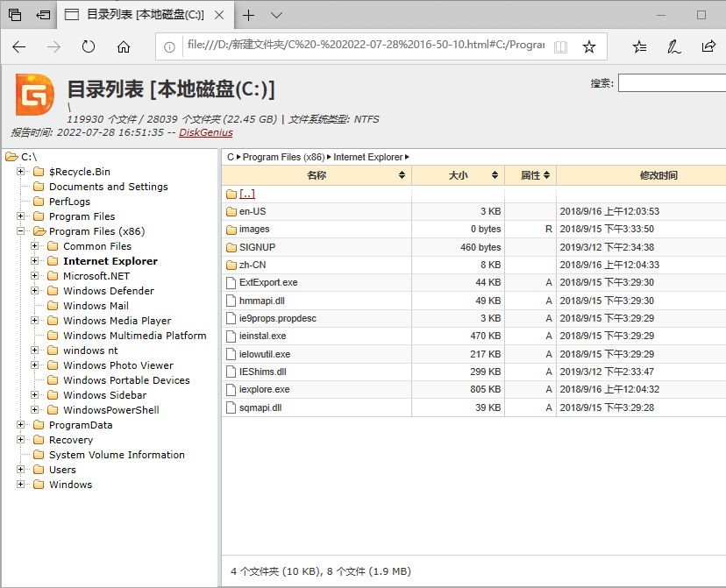Close the 目录列表 tab
Viewport: 726px width, 588px height.
219,15
